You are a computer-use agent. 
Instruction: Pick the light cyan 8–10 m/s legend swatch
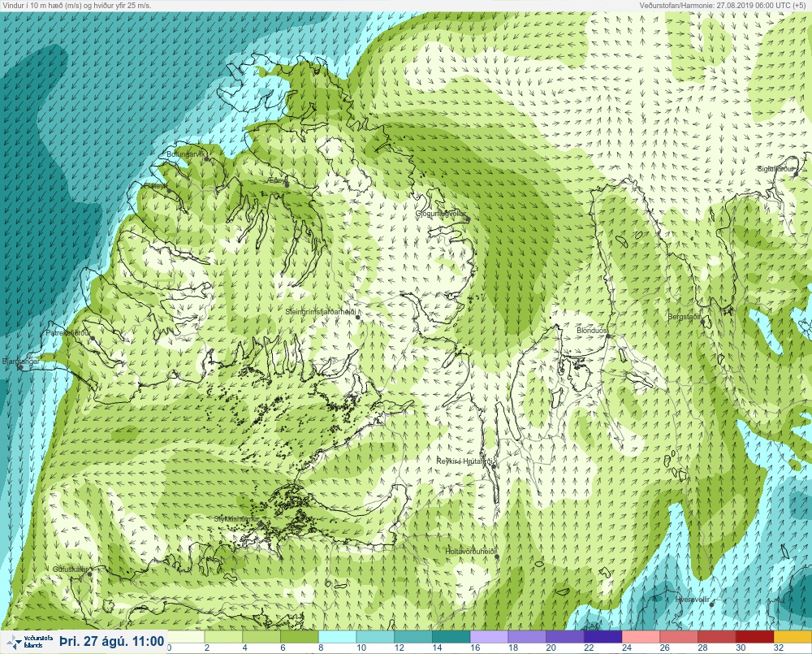pyautogui.click(x=337, y=636)
